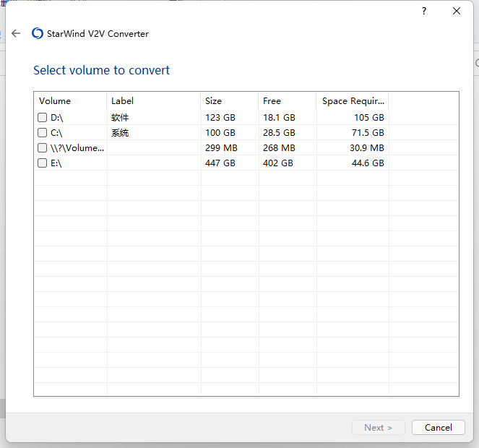Screen dimensions: 479x448
Task: Click the StarWind V2V Converter logo
Action: [38, 33]
